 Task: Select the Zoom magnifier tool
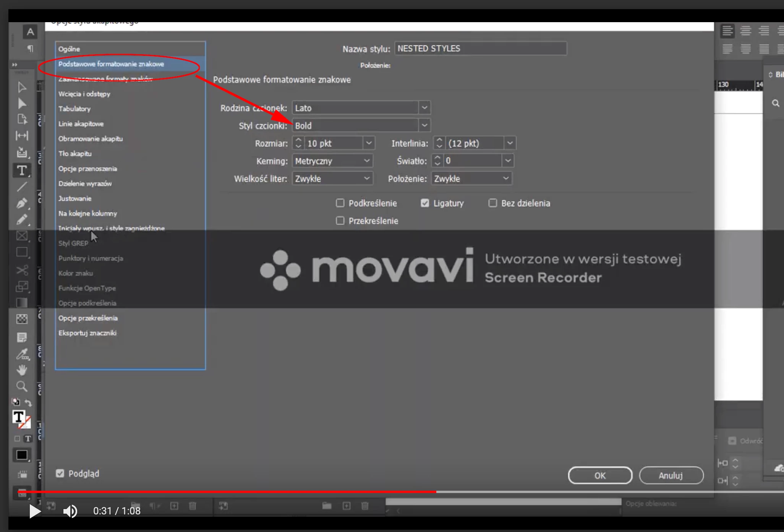tap(22, 386)
